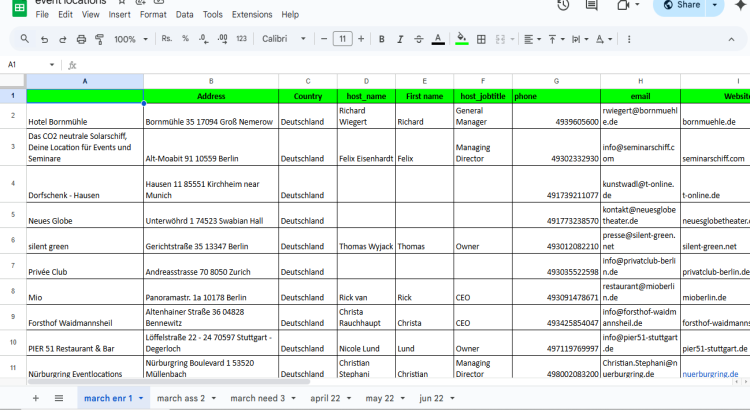Click the Share button

click(688, 5)
